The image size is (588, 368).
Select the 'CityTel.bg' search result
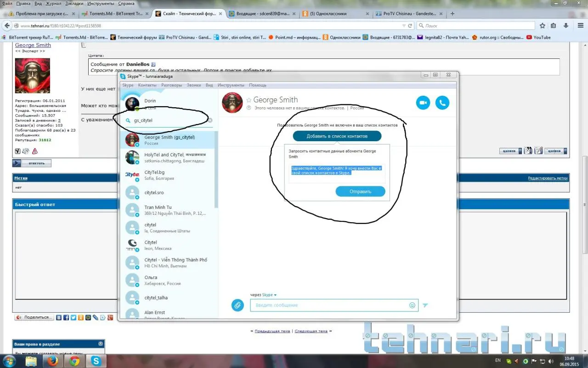pos(167,175)
